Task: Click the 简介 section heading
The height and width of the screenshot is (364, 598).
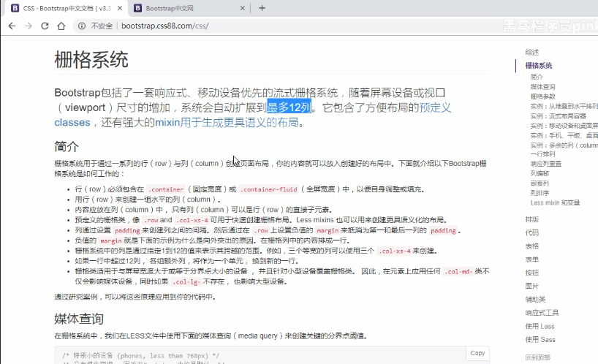Action: click(x=67, y=146)
